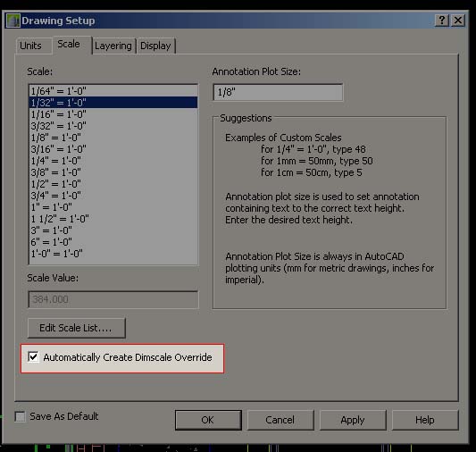Viewport: 476px width, 452px height.
Task: Pick the 1'-0" = 1'-0" scale entry
Action: tap(113, 254)
